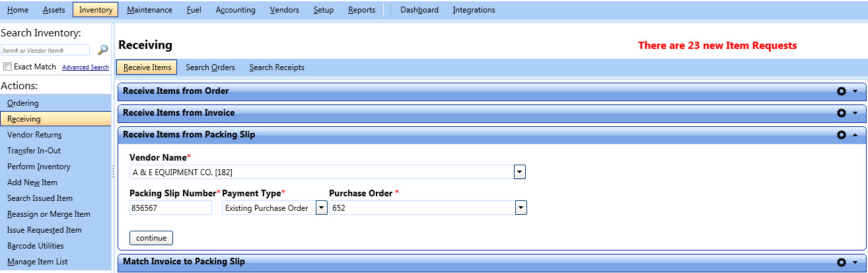The image size is (868, 273).
Task: Toggle the Exact Match checkbox
Action: [8, 67]
